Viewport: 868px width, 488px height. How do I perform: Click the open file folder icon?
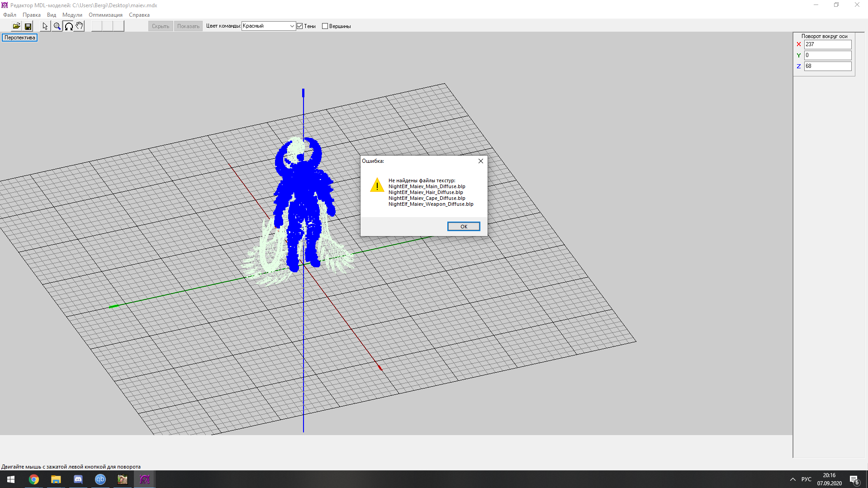(x=16, y=26)
